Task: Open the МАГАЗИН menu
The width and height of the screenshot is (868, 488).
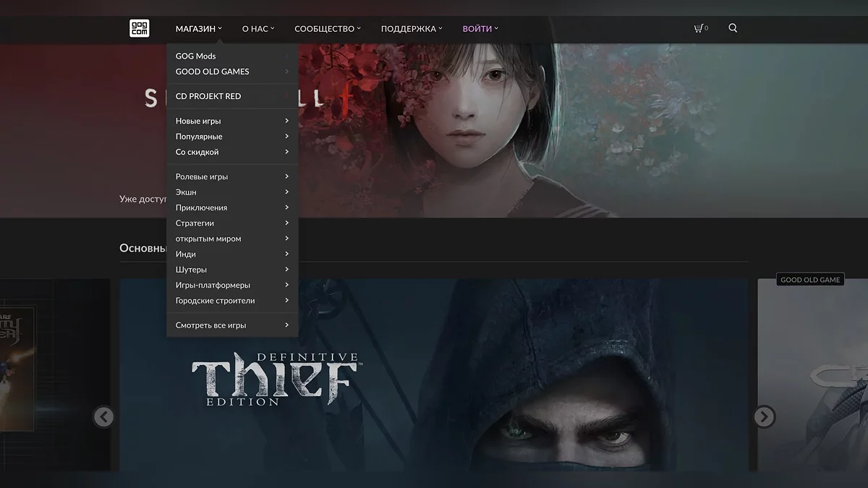Action: click(x=199, y=29)
